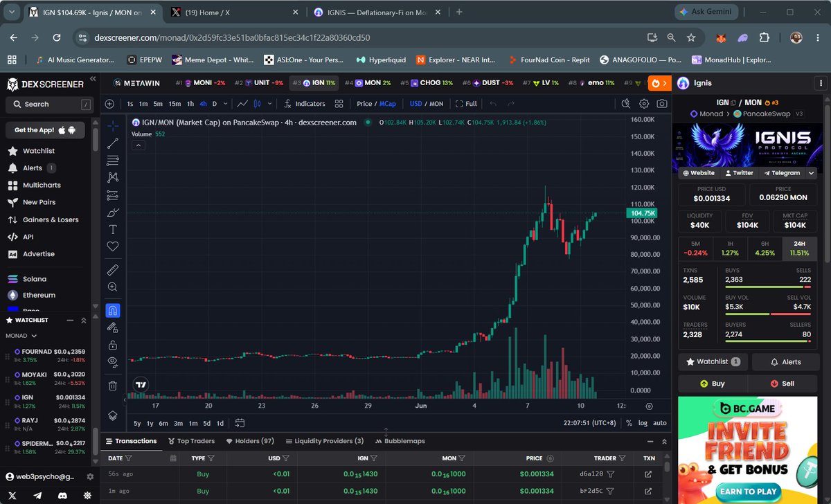This screenshot has width=831, height=504.
Task: Open the object tree layers icon
Action: (x=113, y=415)
